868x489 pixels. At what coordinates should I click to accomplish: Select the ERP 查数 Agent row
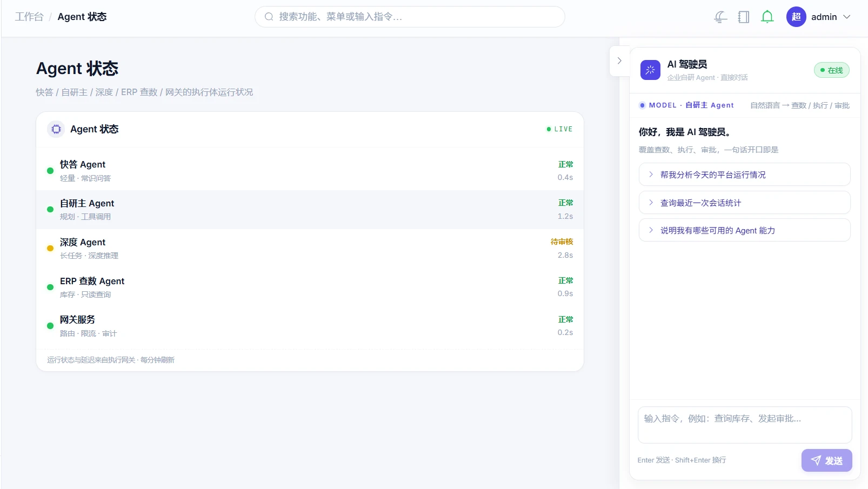click(x=310, y=287)
